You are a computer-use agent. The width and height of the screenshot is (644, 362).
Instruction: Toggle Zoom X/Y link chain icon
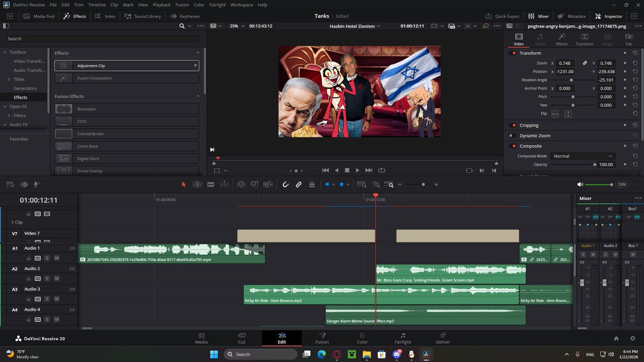[585, 63]
